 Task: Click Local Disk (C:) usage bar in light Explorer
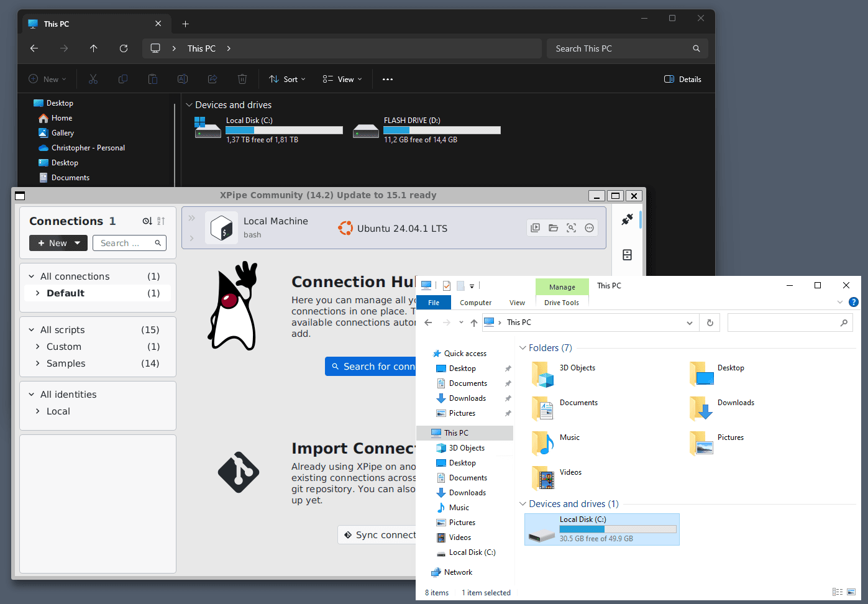[618, 529]
